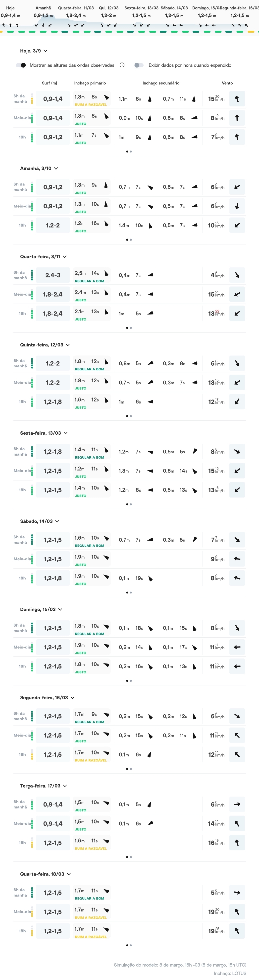Click the 2.4-3 surf height cell on Quarta-feira 3/11
The image size is (259, 980).
(x=53, y=275)
